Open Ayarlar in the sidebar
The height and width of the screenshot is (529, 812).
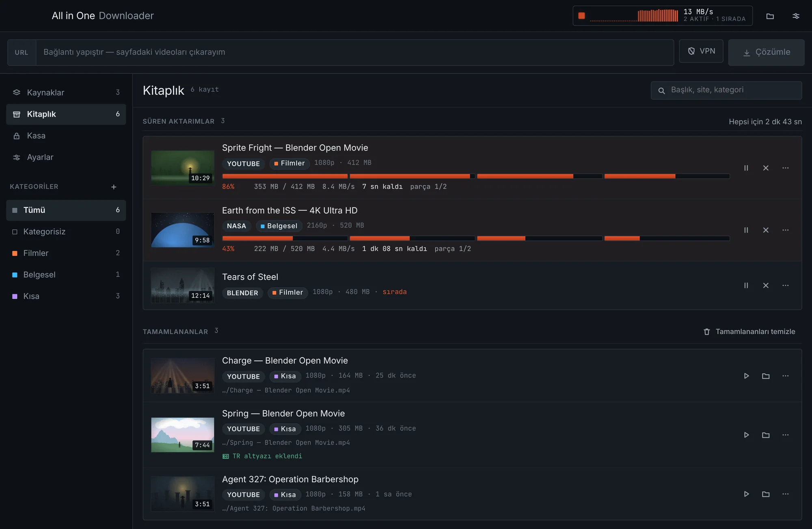tap(66, 157)
